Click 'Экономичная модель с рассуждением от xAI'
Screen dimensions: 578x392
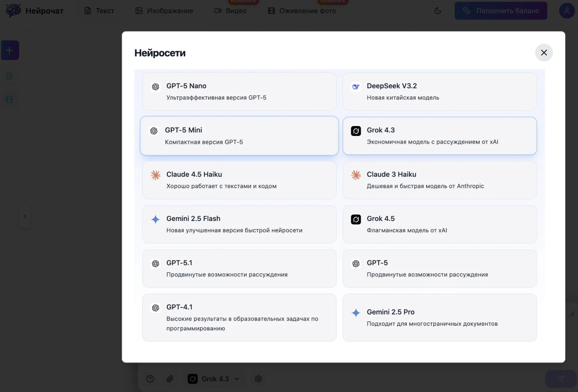click(432, 142)
